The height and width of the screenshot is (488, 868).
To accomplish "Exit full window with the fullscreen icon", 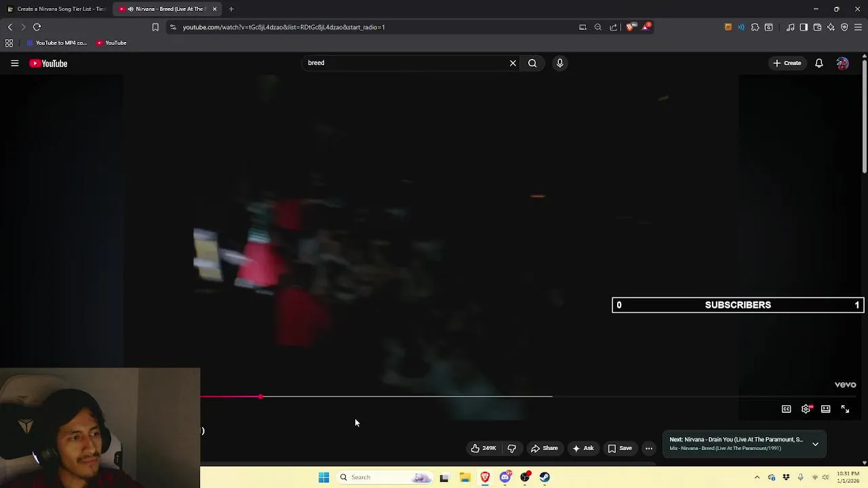I will coord(845,409).
